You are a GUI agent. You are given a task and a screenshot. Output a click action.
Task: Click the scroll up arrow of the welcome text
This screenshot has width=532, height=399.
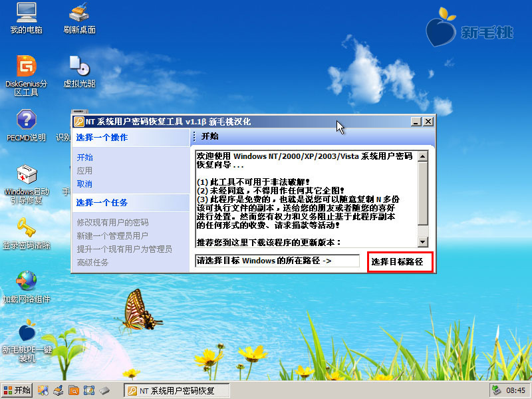pos(423,156)
